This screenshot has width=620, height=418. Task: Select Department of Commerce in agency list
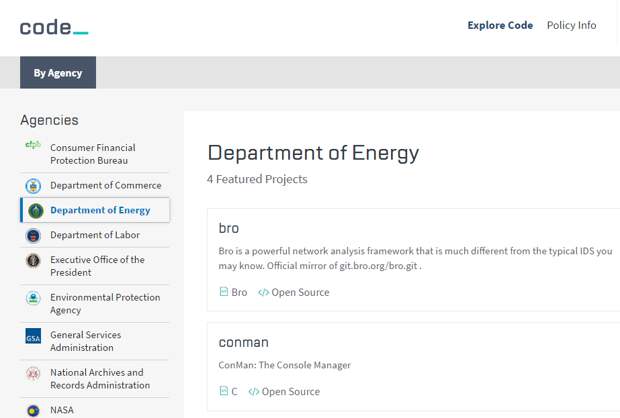[95, 185]
